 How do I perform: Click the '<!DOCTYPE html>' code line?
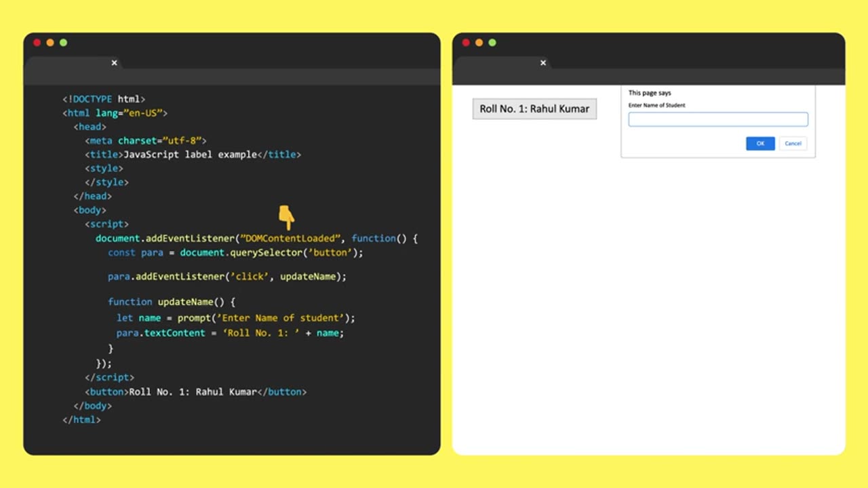point(104,99)
